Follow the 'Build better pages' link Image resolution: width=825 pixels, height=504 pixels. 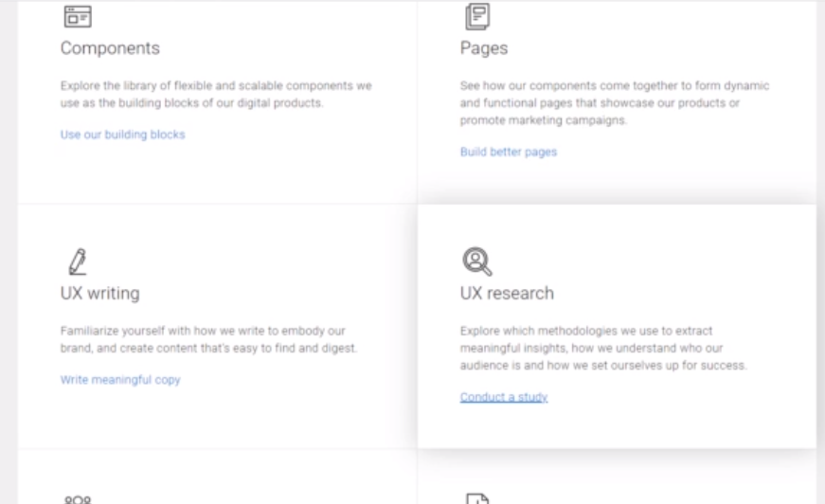coord(509,152)
